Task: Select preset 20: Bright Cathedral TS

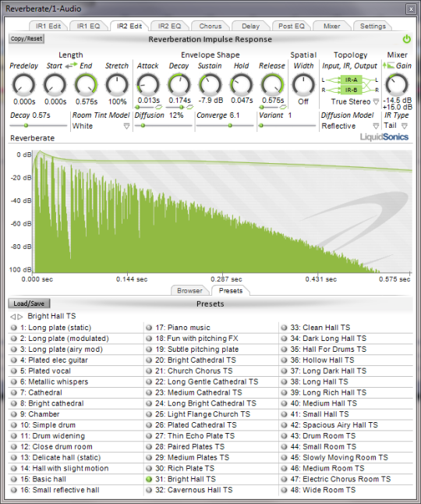Action: (211, 360)
